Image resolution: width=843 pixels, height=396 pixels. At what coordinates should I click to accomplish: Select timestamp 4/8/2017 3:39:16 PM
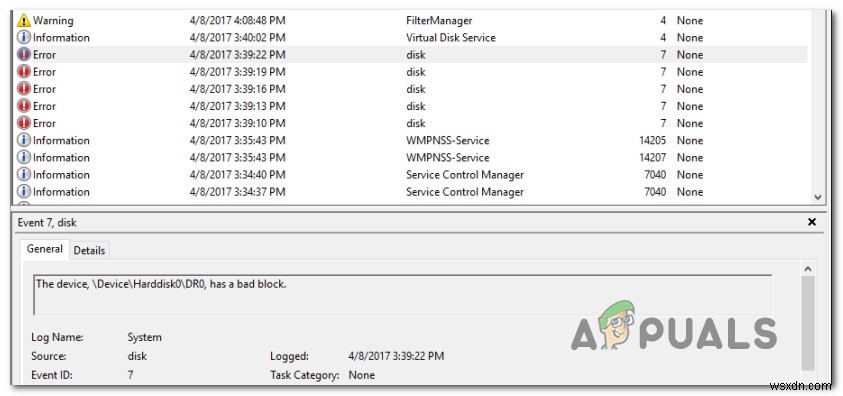coord(237,89)
